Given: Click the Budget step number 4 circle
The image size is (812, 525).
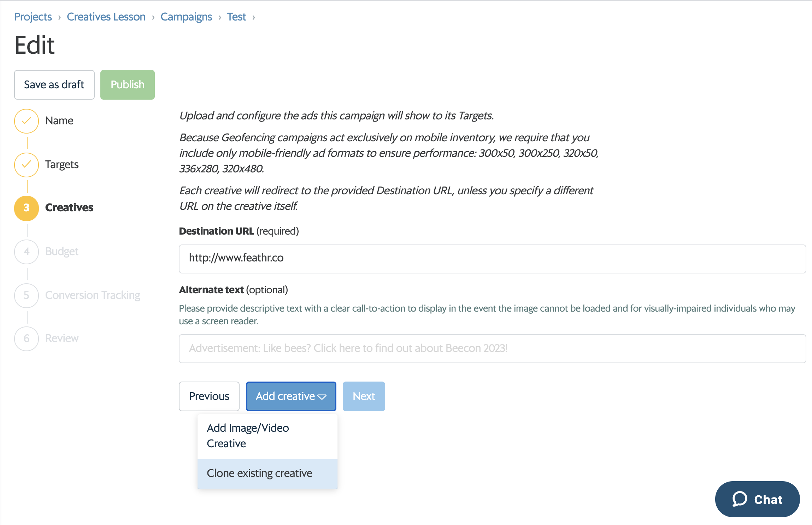Looking at the screenshot, I should (27, 252).
